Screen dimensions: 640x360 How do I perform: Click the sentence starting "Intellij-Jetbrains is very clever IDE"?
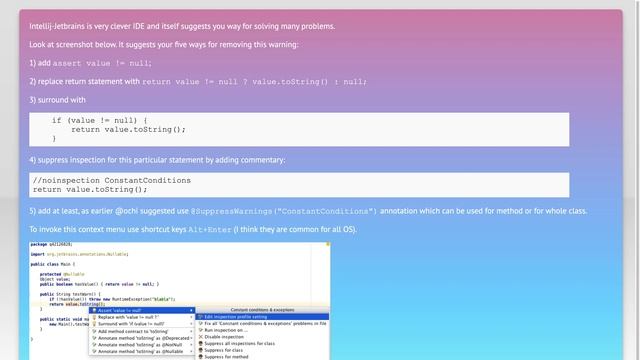[182, 26]
